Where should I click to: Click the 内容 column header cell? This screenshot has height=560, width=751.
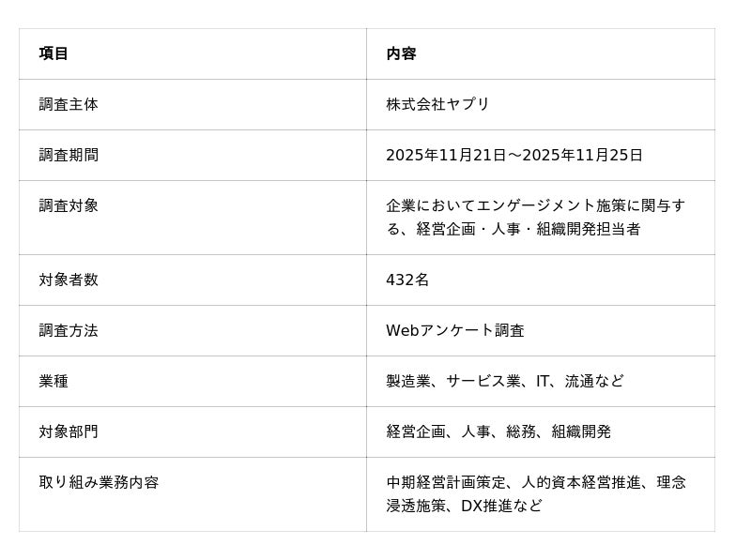click(401, 53)
